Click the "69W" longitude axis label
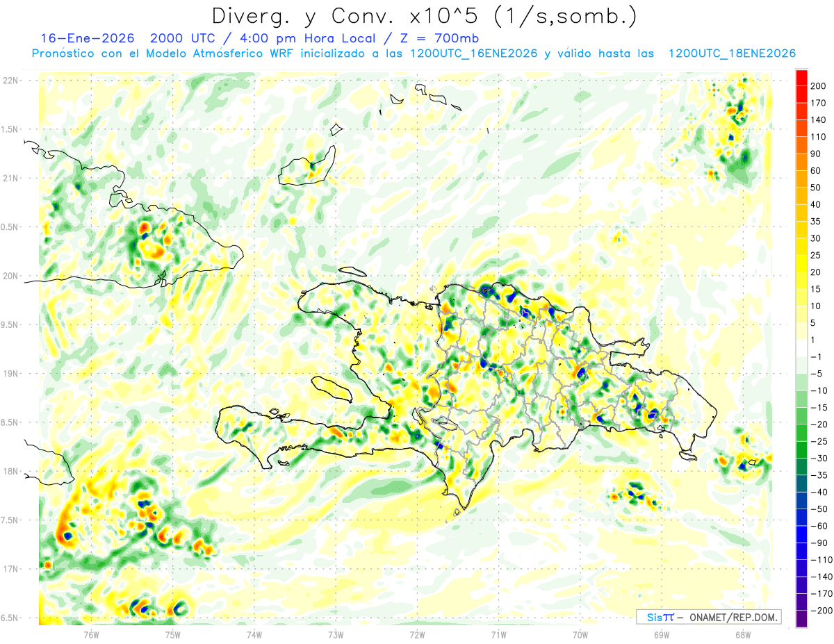The image size is (834, 644). [x=662, y=634]
